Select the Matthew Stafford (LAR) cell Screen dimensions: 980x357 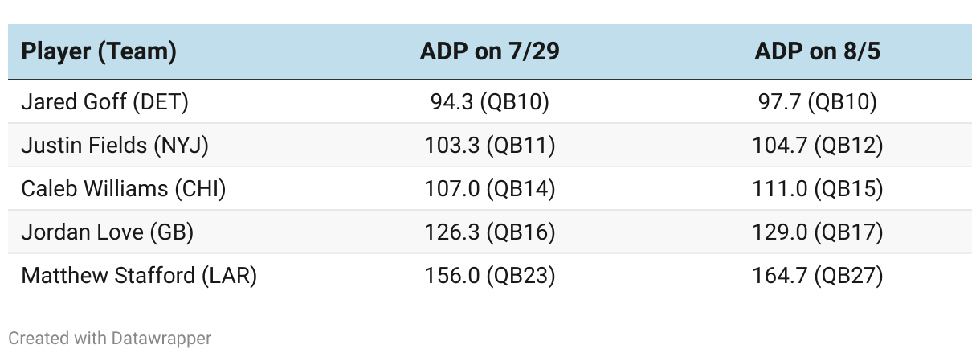(x=139, y=276)
